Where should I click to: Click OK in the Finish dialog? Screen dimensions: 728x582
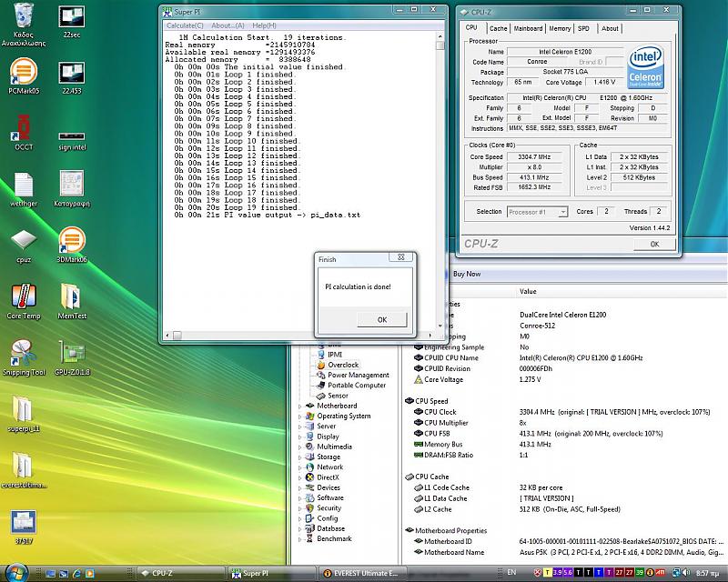point(382,319)
